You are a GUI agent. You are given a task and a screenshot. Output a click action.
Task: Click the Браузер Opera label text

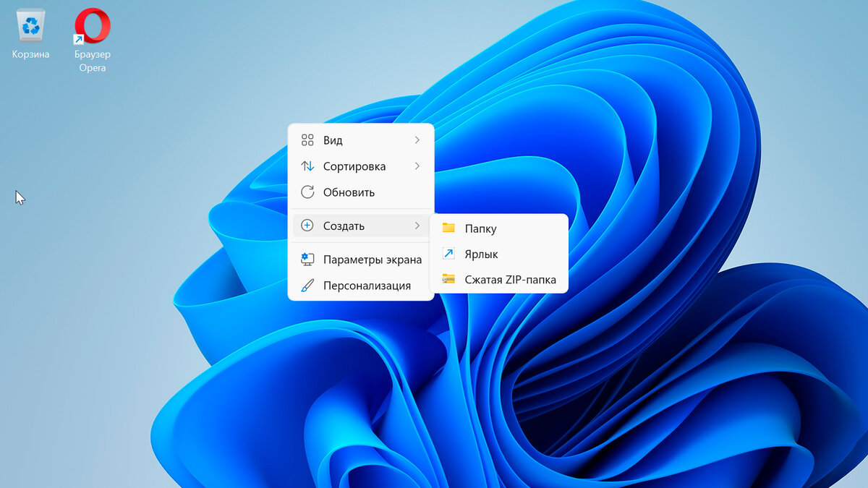pyautogui.click(x=93, y=61)
